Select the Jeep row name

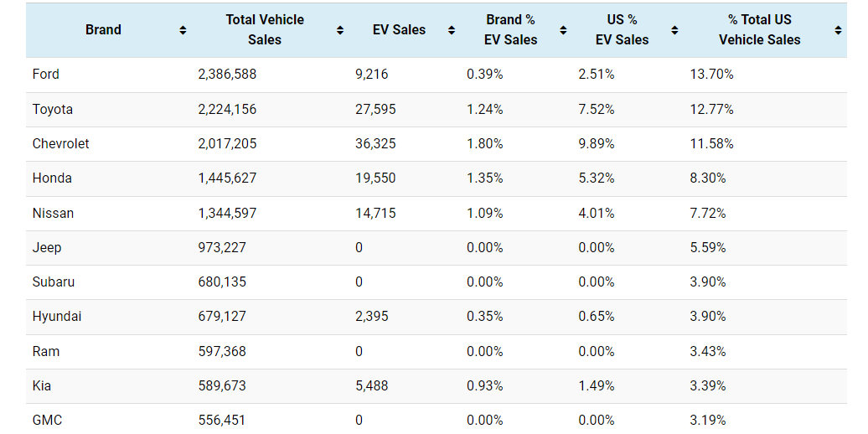point(47,248)
